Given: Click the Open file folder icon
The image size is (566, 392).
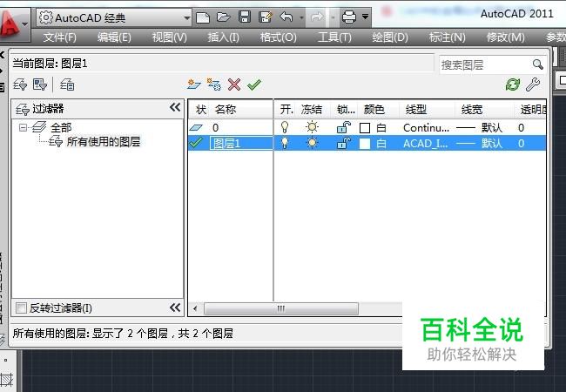Looking at the screenshot, I should point(224,17).
